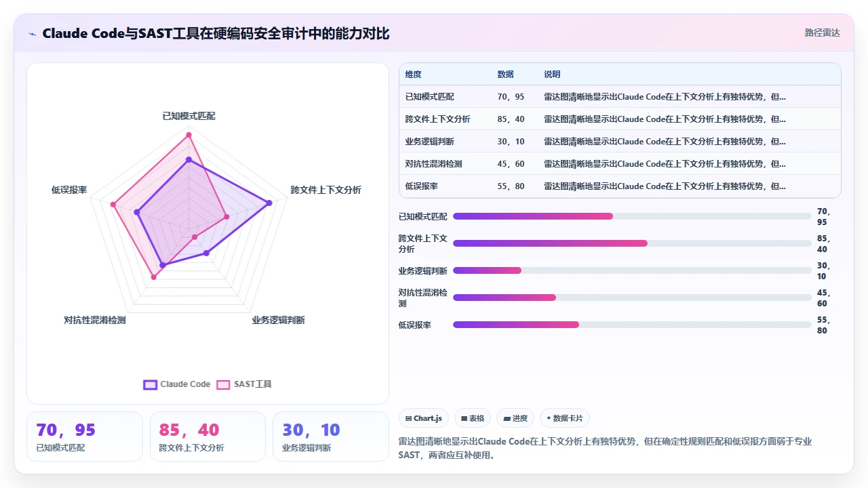The image size is (868, 488).
Task: Click table value 70，95
Action: click(x=511, y=97)
